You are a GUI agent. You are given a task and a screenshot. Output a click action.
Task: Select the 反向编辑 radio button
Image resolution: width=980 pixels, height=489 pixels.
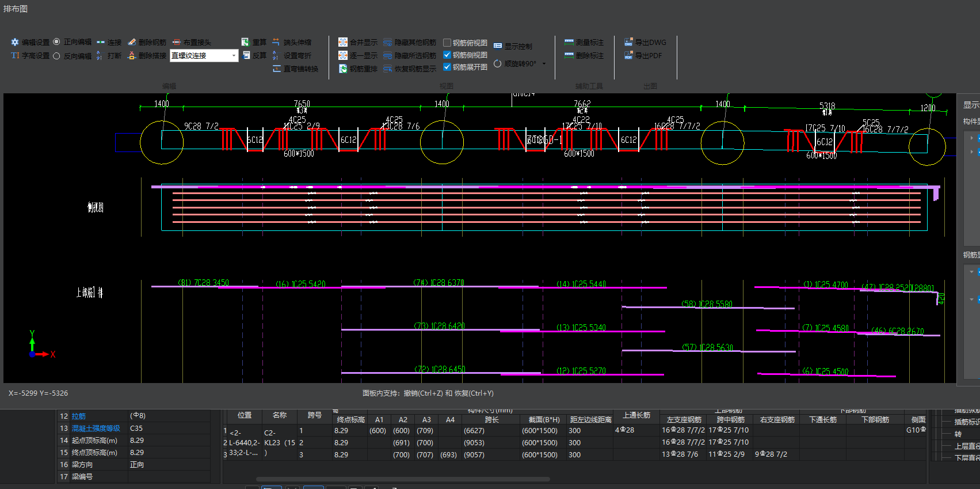56,56
